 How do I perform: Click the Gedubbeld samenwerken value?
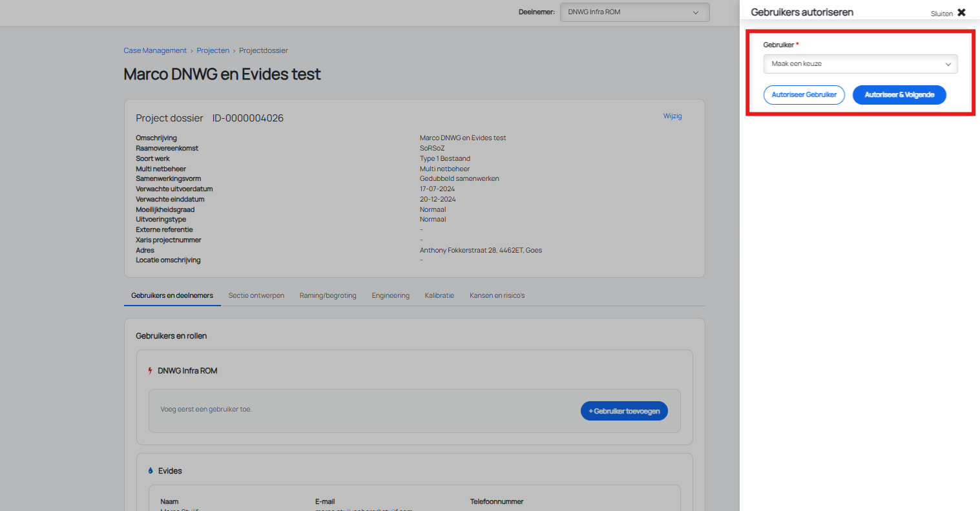click(459, 179)
